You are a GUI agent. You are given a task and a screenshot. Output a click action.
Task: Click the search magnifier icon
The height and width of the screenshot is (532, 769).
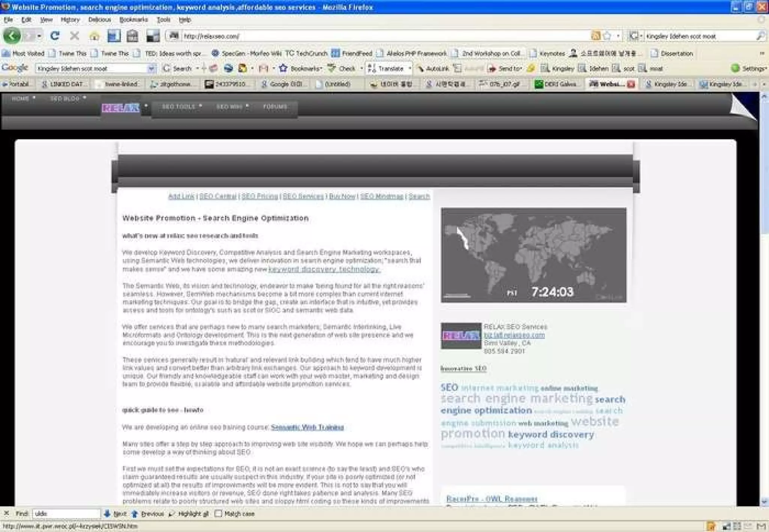(x=760, y=36)
